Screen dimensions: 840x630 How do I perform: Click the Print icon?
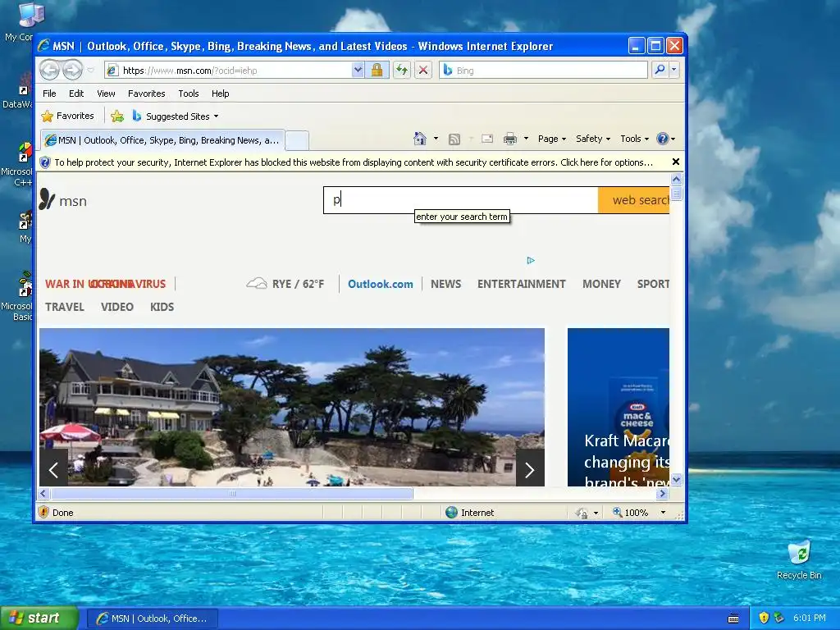pos(510,139)
